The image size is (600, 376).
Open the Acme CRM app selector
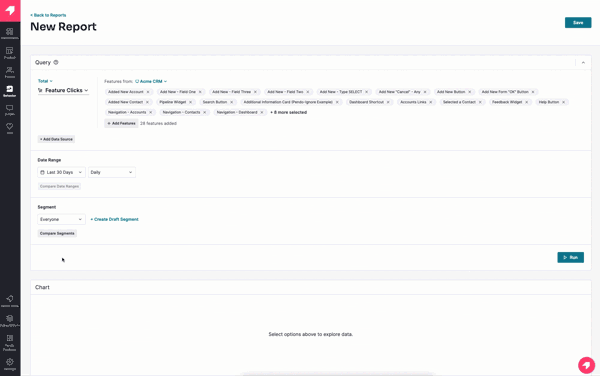coord(151,81)
